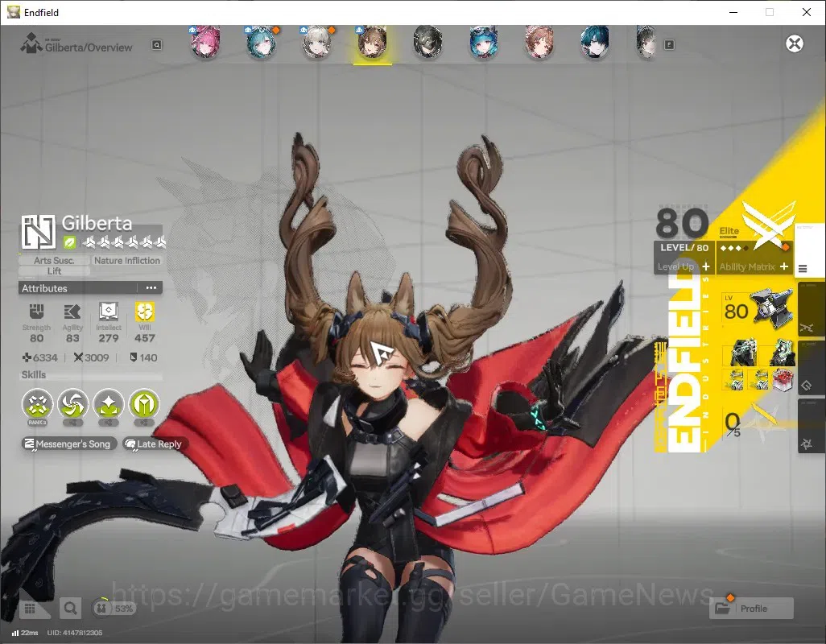Click the LEVEL/ 80 label
This screenshot has width=826, height=644.
684,247
